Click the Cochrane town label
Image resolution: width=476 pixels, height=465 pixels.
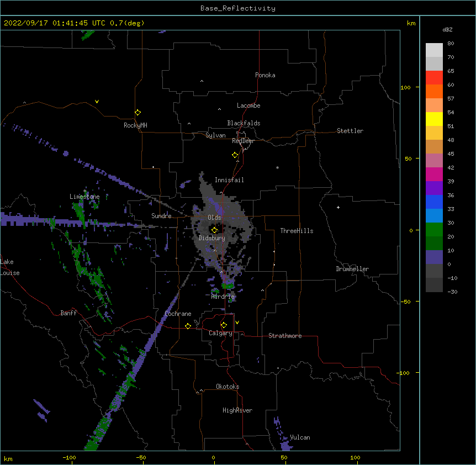pyautogui.click(x=178, y=314)
